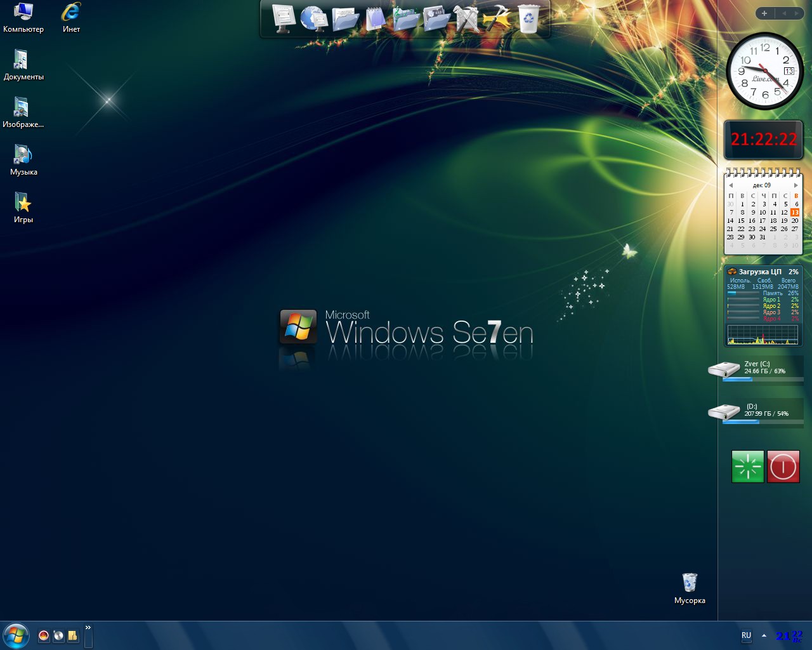812x650 pixels.
Task: Launch the Инет Internet Explorer shortcut
Action: pyautogui.click(x=71, y=17)
